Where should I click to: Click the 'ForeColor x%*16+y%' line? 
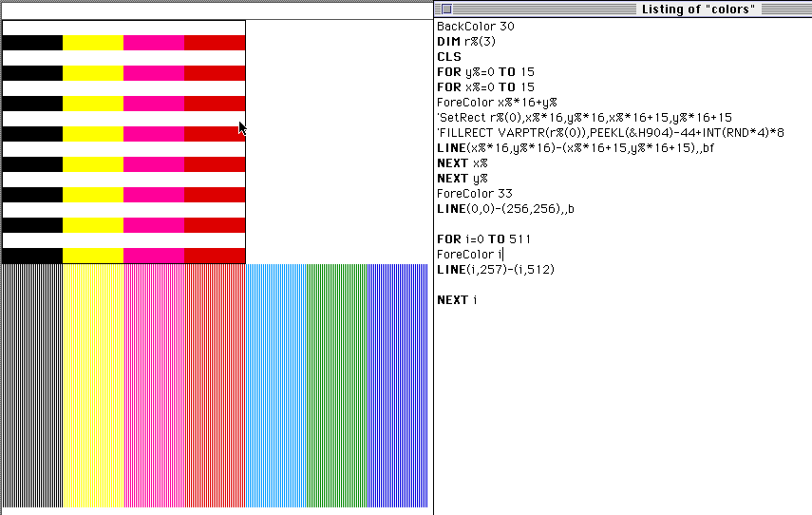coord(496,103)
